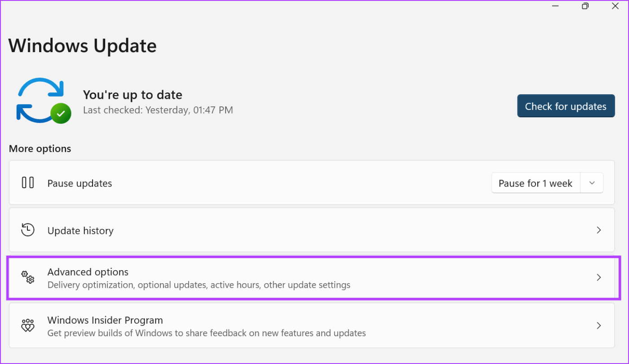Open the Windows Insider Program chevron
The width and height of the screenshot is (629, 364).
click(598, 325)
